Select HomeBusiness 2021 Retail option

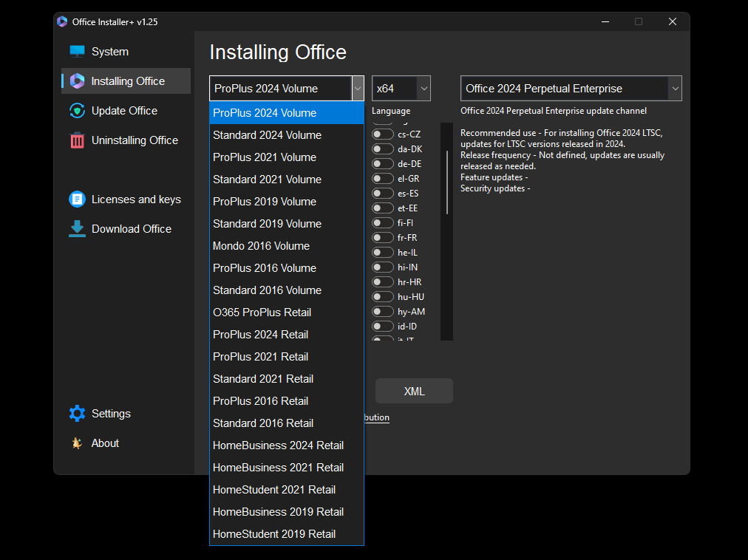287,468
